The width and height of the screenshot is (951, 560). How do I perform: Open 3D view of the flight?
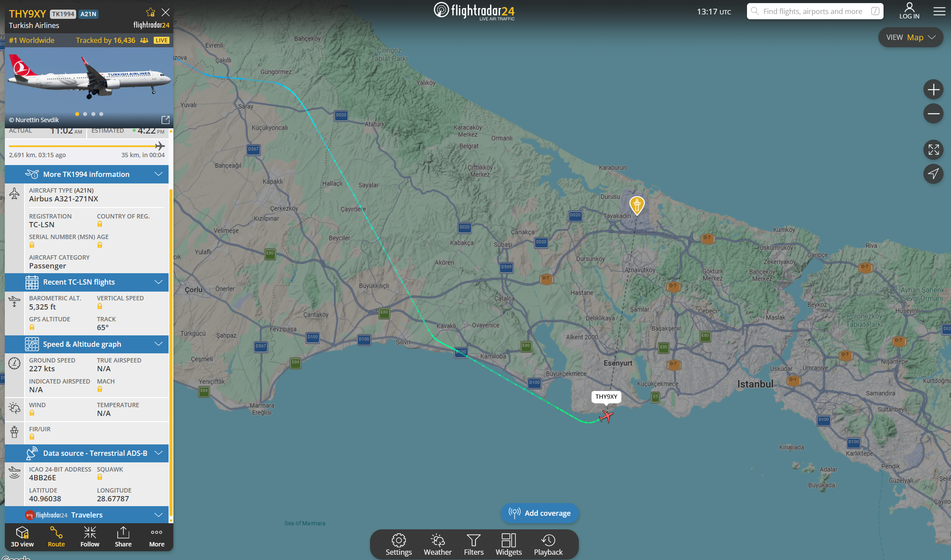pyautogui.click(x=22, y=537)
